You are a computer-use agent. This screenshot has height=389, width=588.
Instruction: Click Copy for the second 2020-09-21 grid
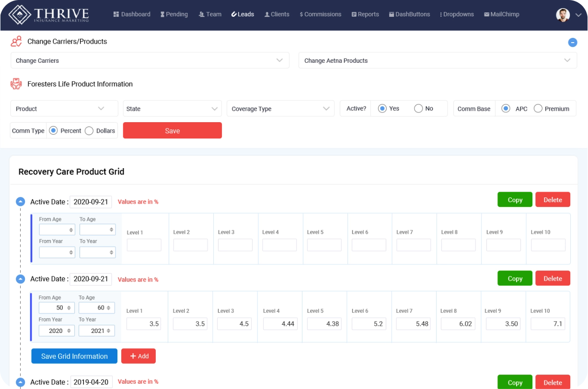coord(515,278)
